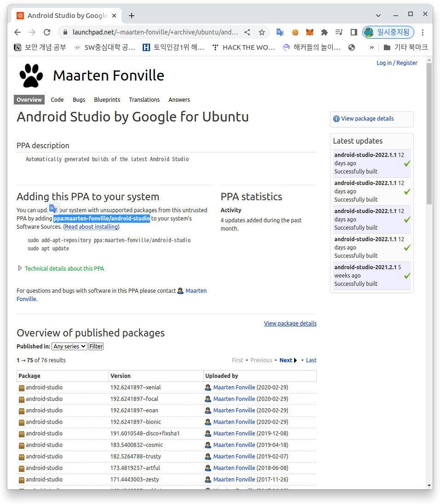Open the 일시중지됨 profile button
The width and height of the screenshot is (440, 504).
[x=388, y=32]
